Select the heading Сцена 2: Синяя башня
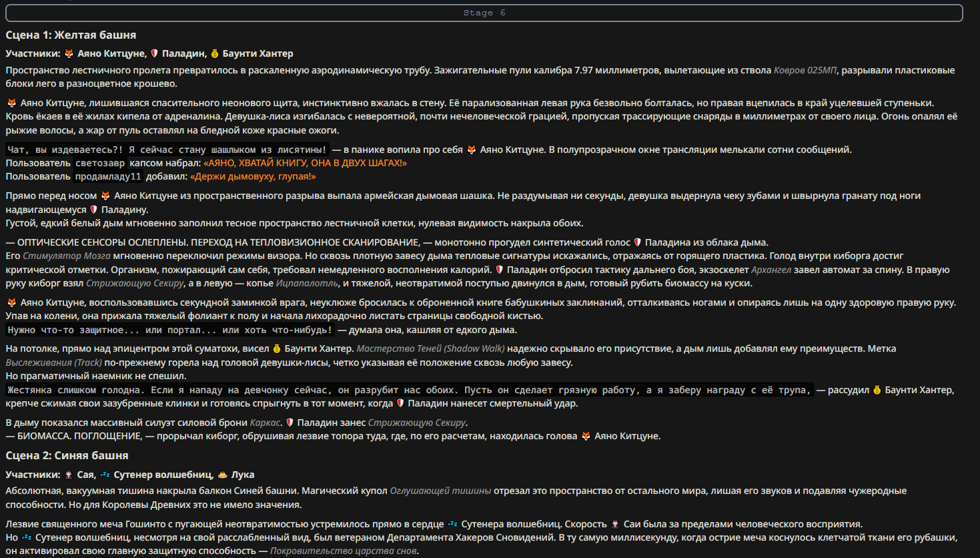The height and width of the screenshot is (558, 980). pyautogui.click(x=67, y=455)
